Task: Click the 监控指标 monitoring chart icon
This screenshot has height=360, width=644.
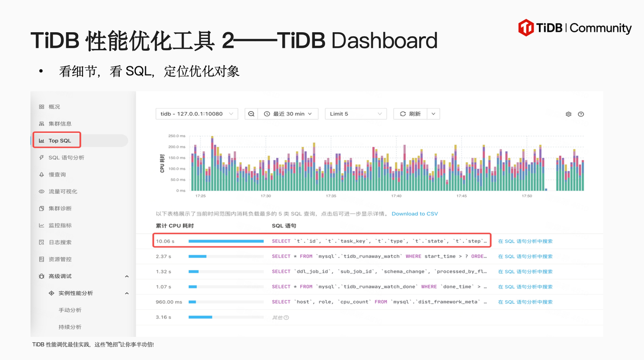Action: click(x=42, y=225)
